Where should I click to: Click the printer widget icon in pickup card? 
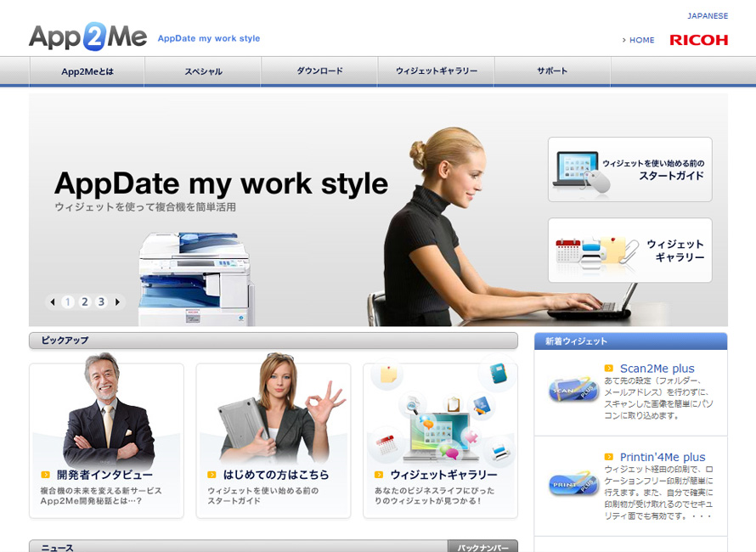tap(499, 453)
